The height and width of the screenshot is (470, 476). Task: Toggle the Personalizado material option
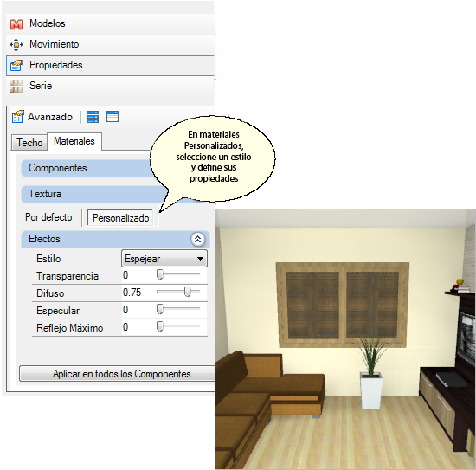[120, 218]
